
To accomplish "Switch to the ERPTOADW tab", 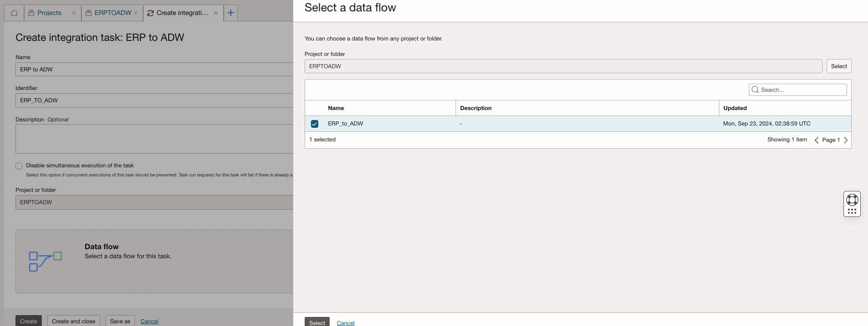I will [112, 13].
